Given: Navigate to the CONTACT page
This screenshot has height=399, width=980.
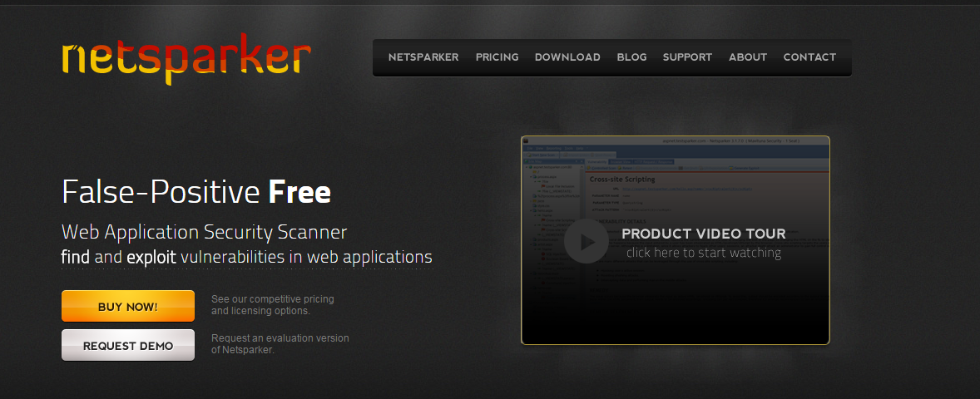Looking at the screenshot, I should click(x=809, y=57).
